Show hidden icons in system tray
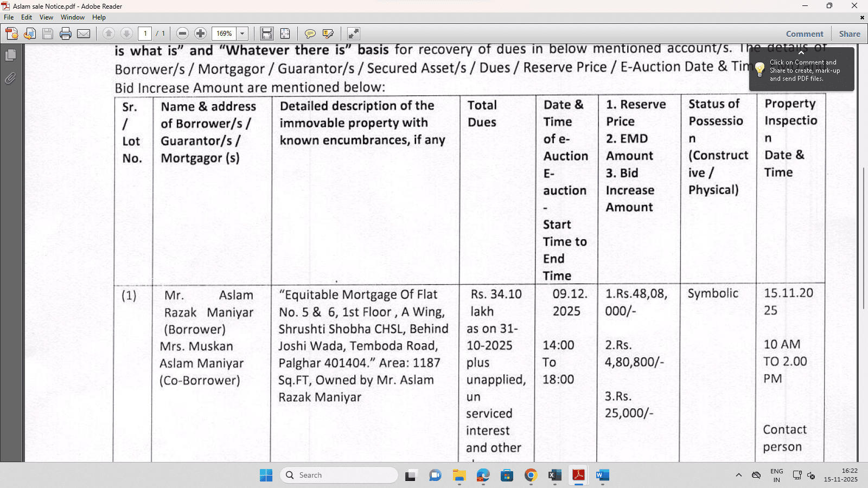 738,475
